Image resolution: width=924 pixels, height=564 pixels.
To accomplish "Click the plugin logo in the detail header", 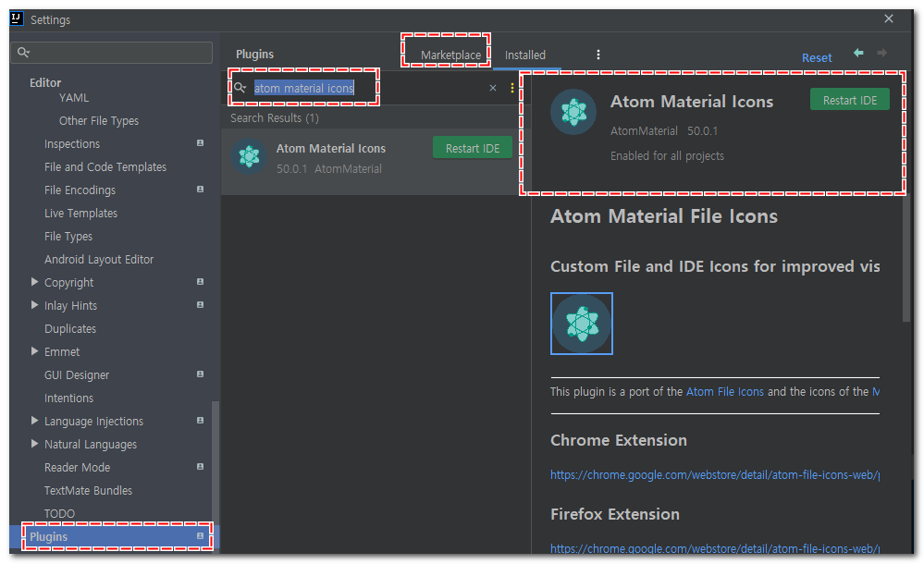I will pyautogui.click(x=573, y=112).
